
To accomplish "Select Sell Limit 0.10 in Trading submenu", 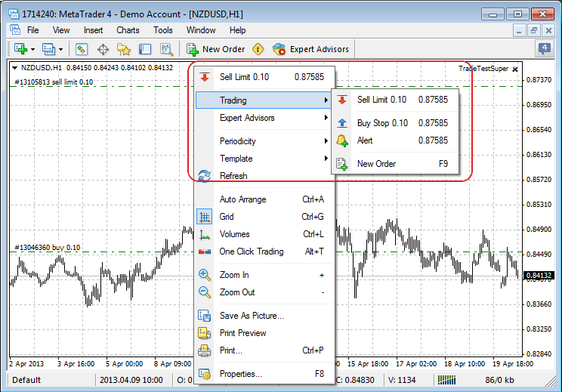I will click(x=395, y=100).
